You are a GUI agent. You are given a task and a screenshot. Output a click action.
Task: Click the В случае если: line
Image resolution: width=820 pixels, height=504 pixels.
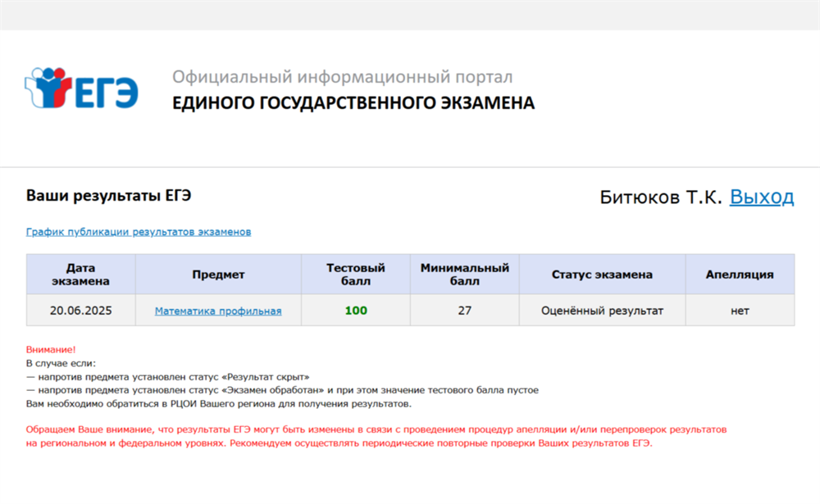(61, 363)
